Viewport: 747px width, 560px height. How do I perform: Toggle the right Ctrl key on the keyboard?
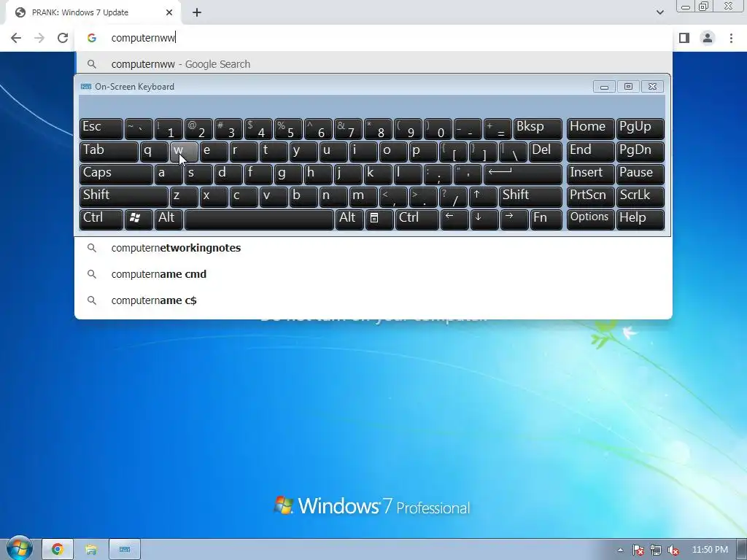pos(417,219)
